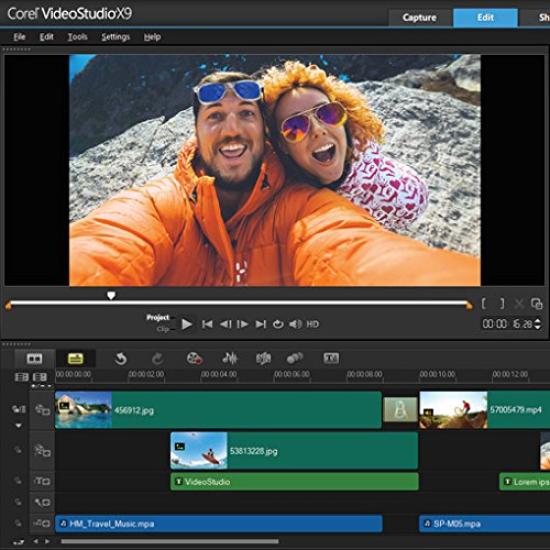Open the Sound Mixer
This screenshot has height=550, width=550.
(x=230, y=358)
